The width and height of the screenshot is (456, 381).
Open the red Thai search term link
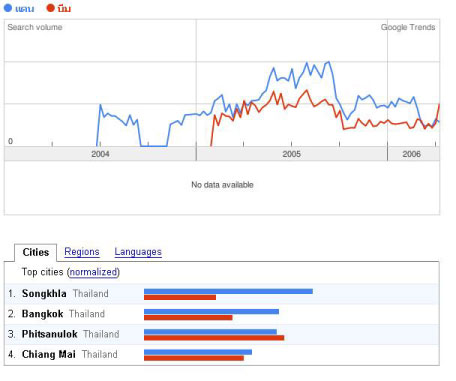click(64, 8)
